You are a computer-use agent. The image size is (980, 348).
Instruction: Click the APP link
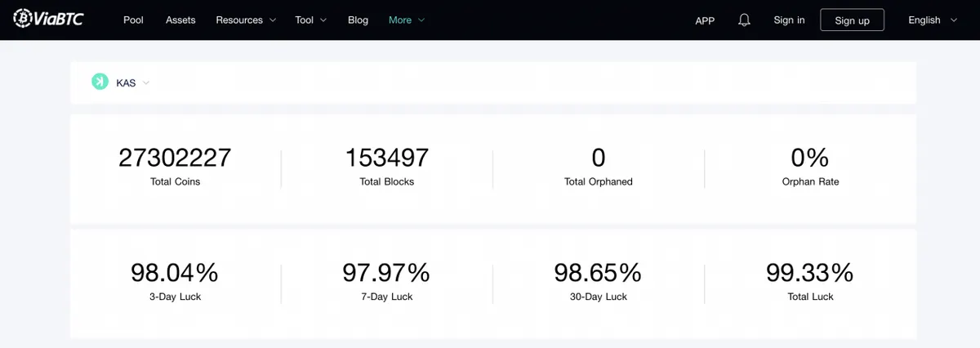coord(705,20)
